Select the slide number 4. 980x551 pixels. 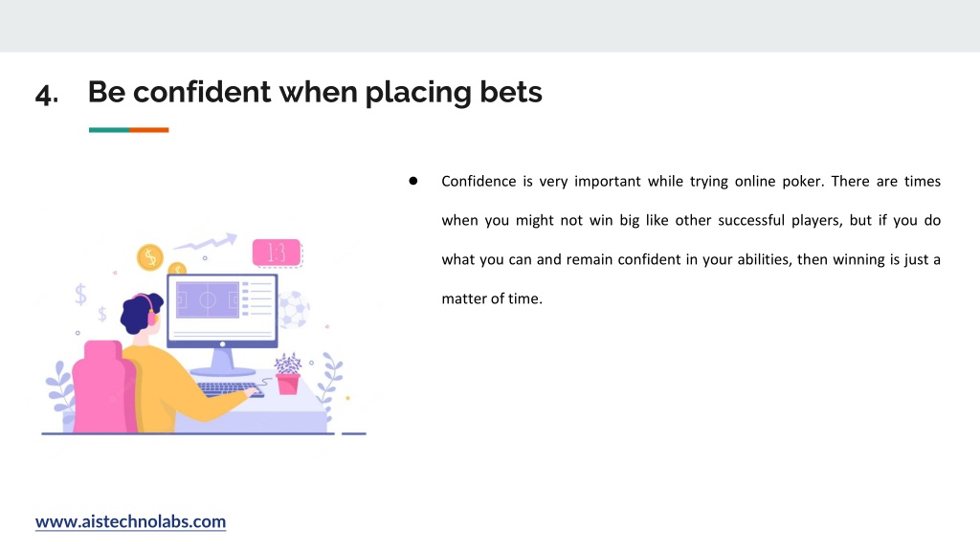47,95
